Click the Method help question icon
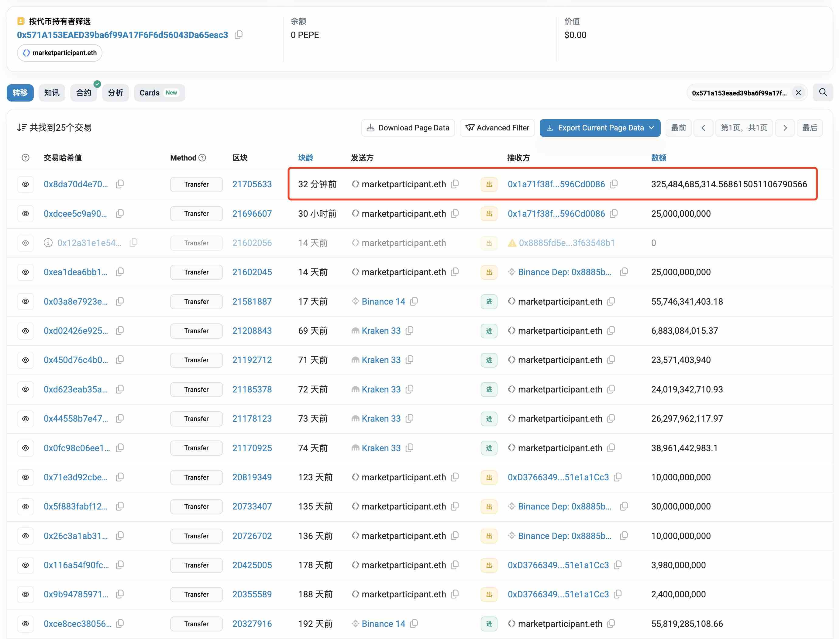This screenshot has width=840, height=639. point(202,158)
